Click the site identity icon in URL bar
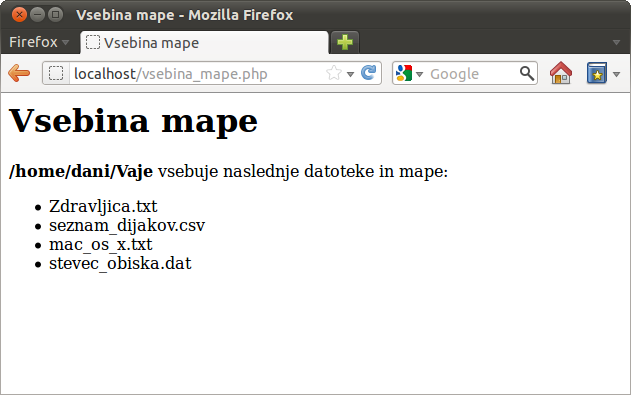The height and width of the screenshot is (395, 631). point(56,74)
